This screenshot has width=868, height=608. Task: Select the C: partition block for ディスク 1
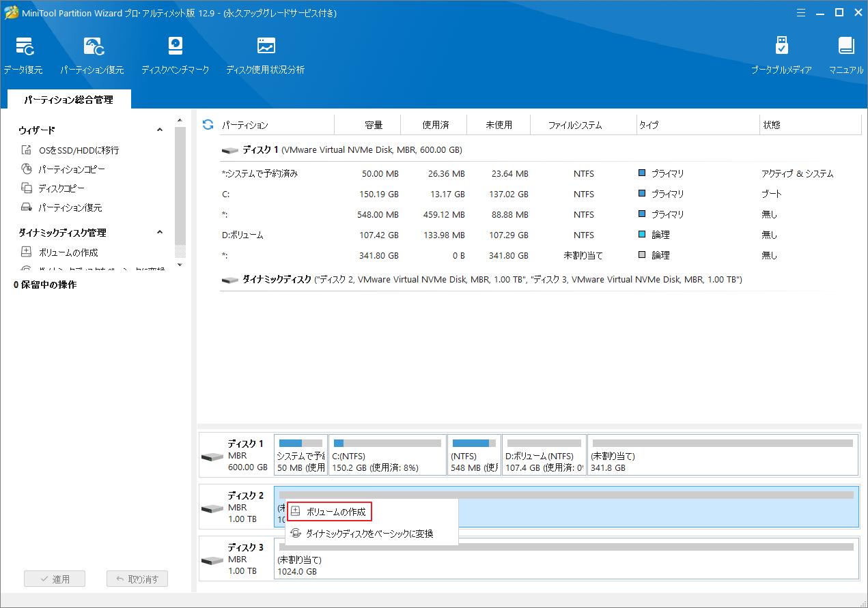[387, 454]
